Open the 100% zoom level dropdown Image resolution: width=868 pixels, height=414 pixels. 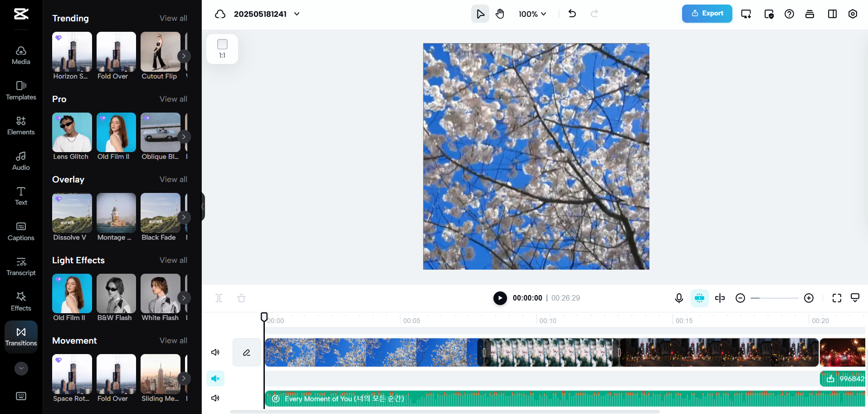tap(532, 14)
